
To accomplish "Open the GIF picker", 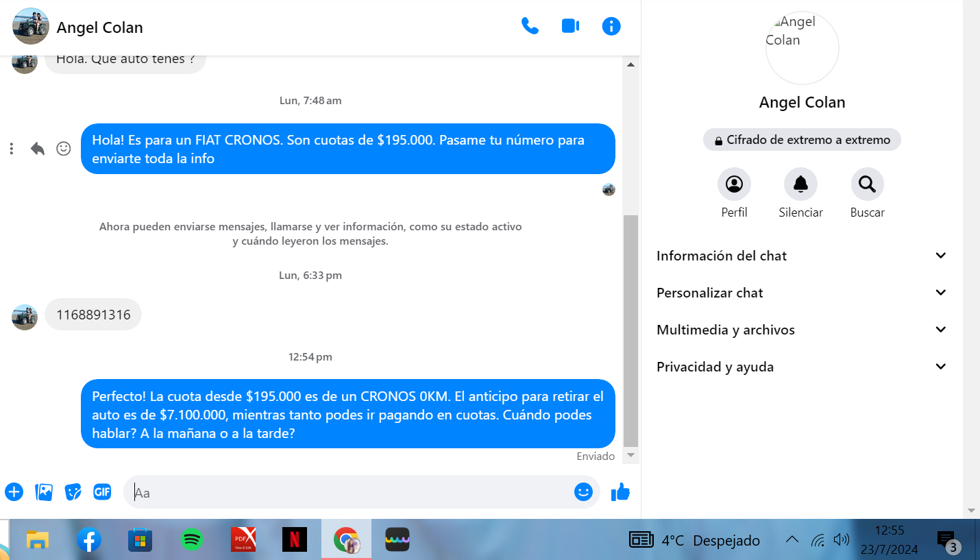I will click(102, 492).
